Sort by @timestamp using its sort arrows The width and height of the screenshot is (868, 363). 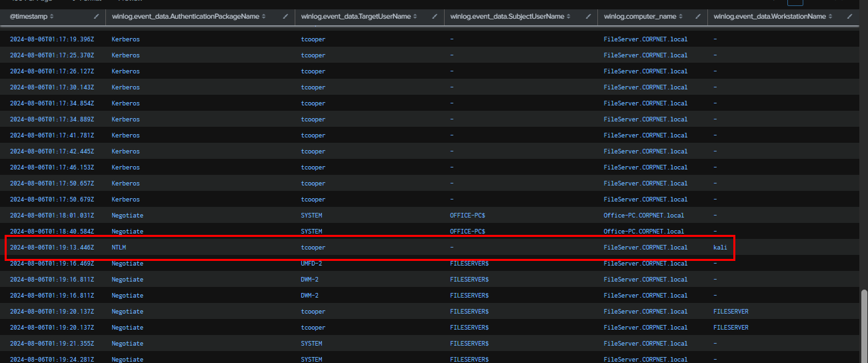(x=51, y=16)
